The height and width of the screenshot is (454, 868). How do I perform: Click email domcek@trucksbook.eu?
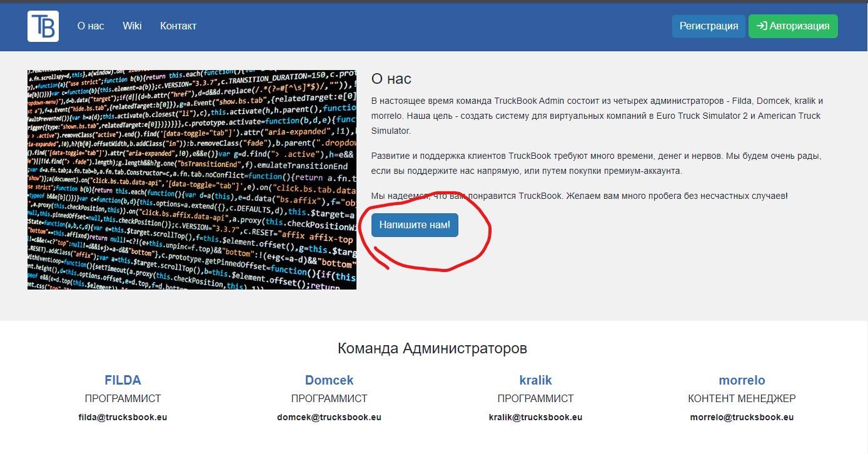coord(329,417)
